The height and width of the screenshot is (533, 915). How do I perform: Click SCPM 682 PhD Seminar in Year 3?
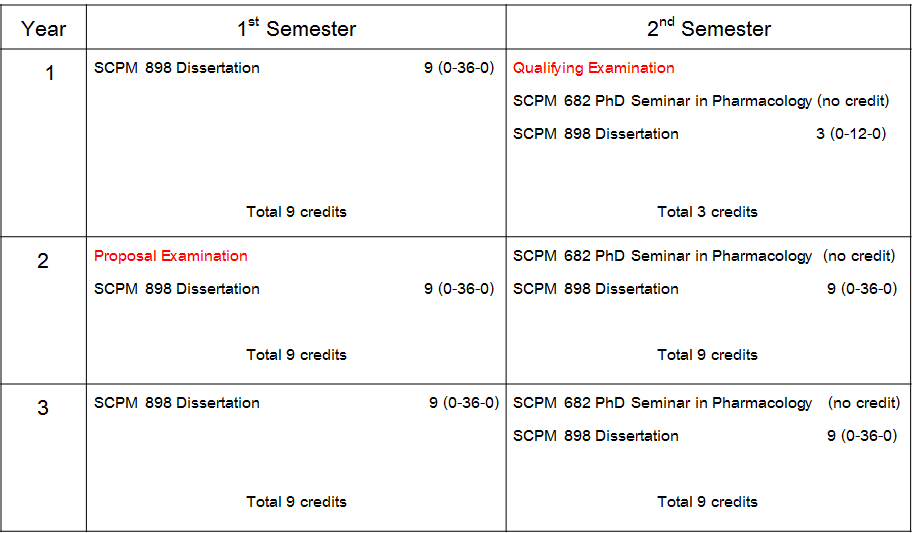click(662, 403)
